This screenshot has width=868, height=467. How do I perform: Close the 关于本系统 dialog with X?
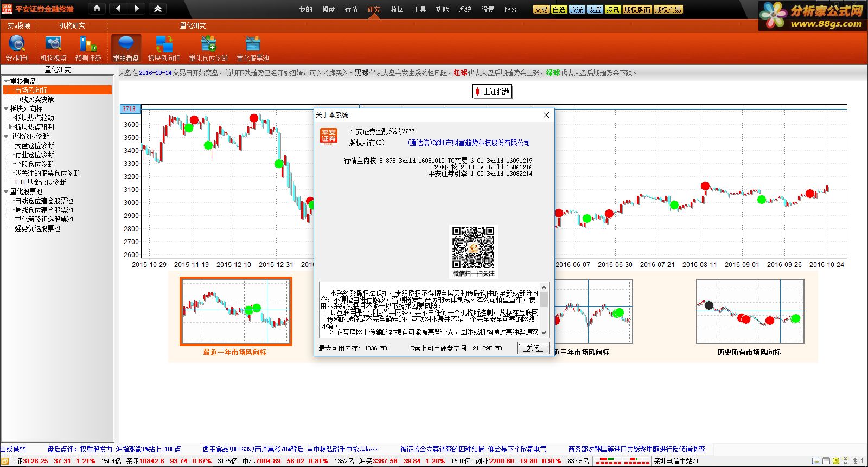tap(546, 115)
